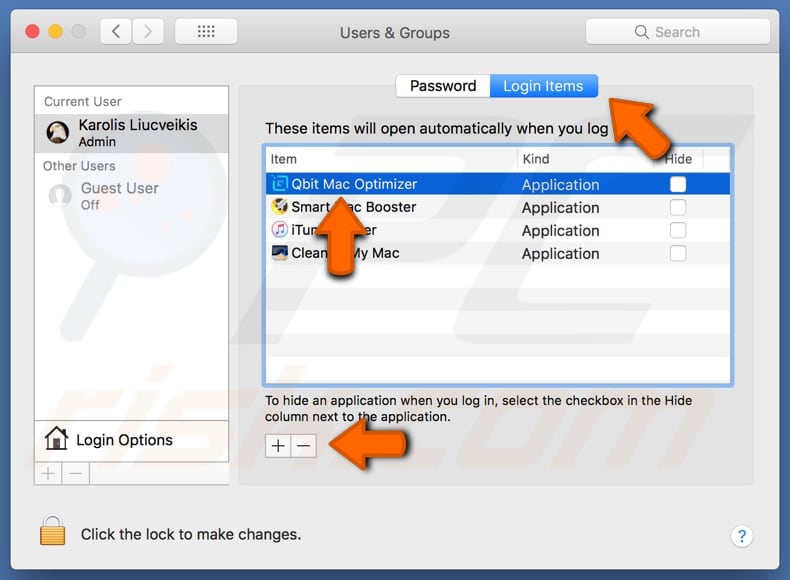The image size is (790, 580).
Task: Click the Kind column header
Action: click(585, 159)
